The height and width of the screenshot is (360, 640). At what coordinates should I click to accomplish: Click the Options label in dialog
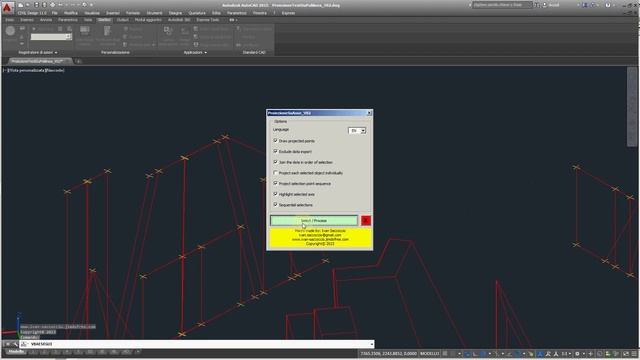280,122
